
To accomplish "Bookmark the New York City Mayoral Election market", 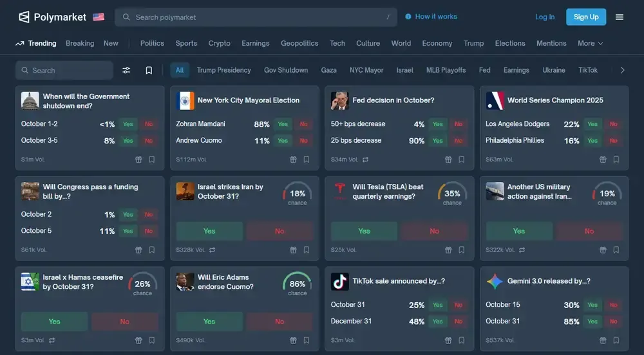I will pyautogui.click(x=307, y=159).
